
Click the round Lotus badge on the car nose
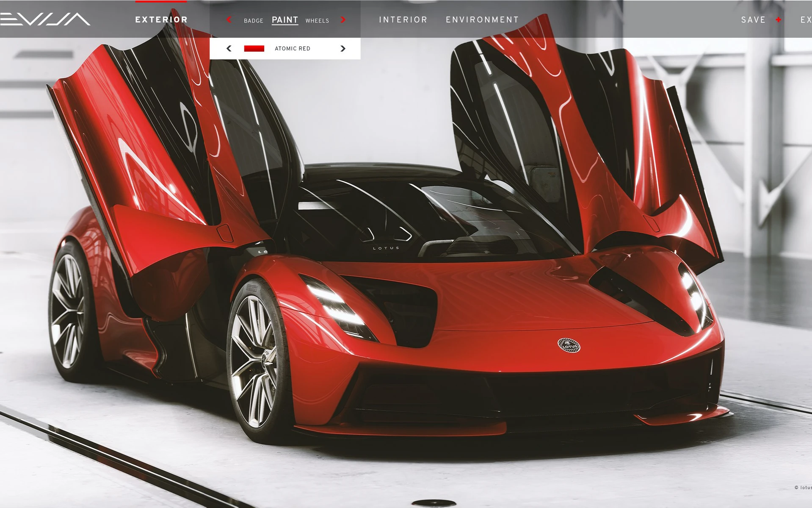569,346
